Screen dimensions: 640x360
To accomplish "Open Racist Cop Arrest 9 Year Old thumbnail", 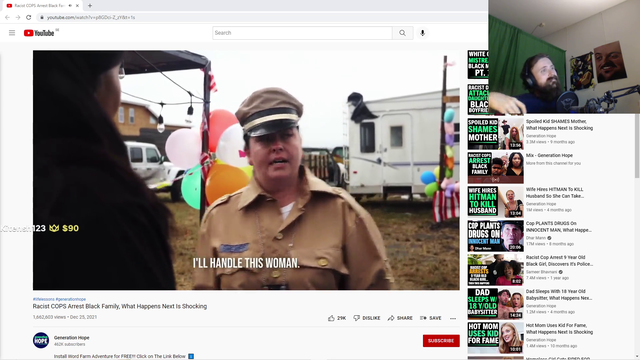I will point(496,269).
